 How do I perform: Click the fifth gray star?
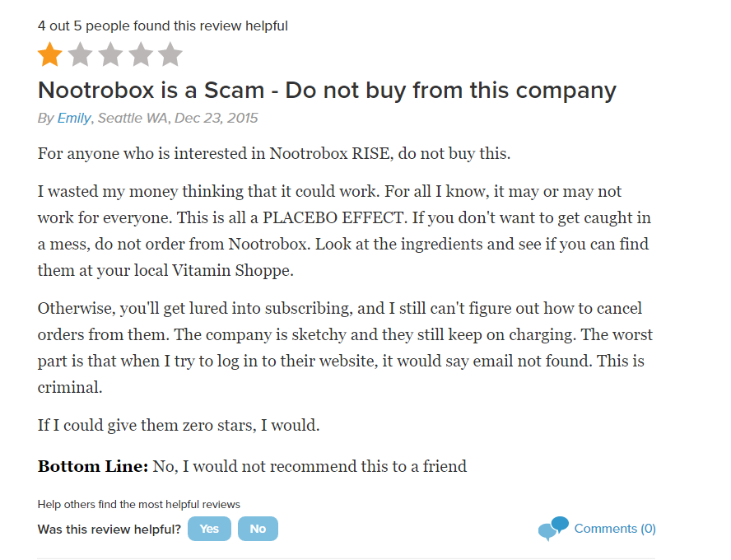tap(170, 55)
